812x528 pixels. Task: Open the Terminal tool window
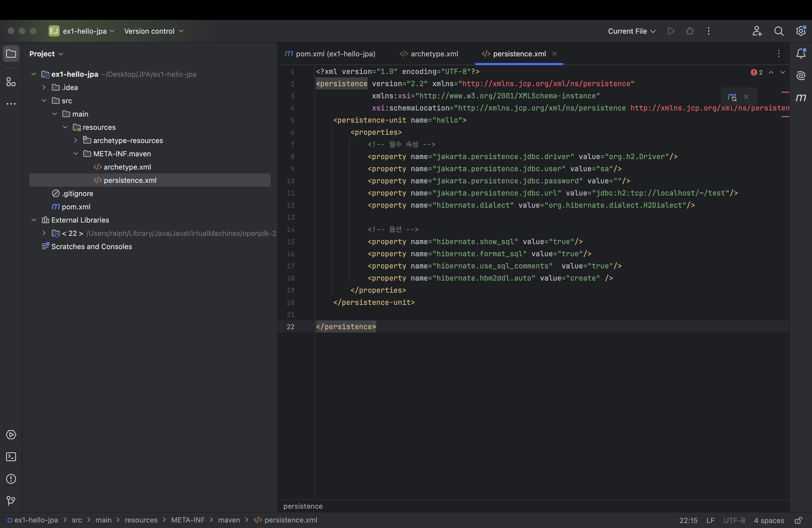tap(11, 457)
